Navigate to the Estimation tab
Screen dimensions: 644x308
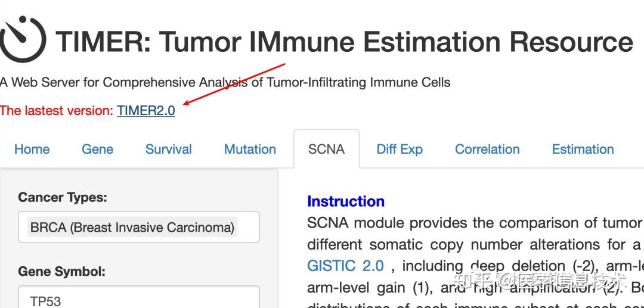click(583, 149)
